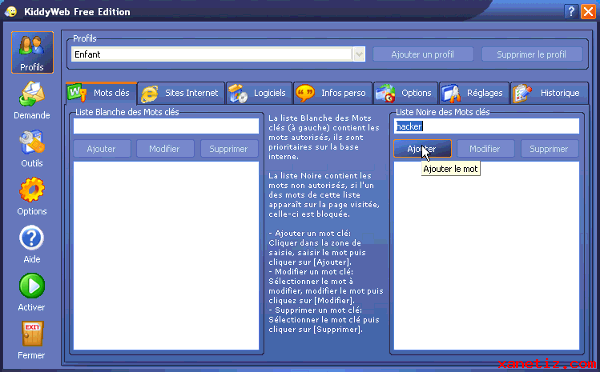Open the Infos perso tab
600x372 pixels.
point(333,93)
